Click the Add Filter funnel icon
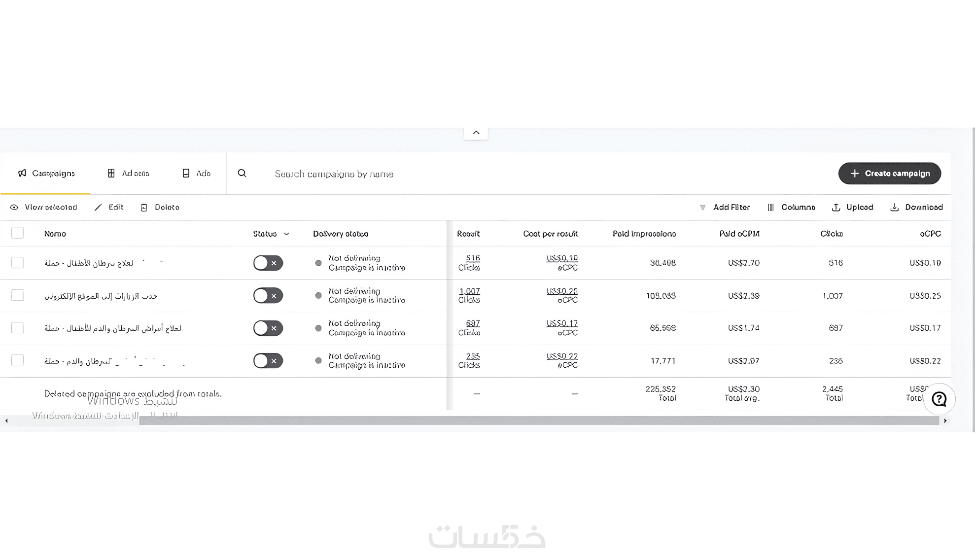 [x=702, y=208]
